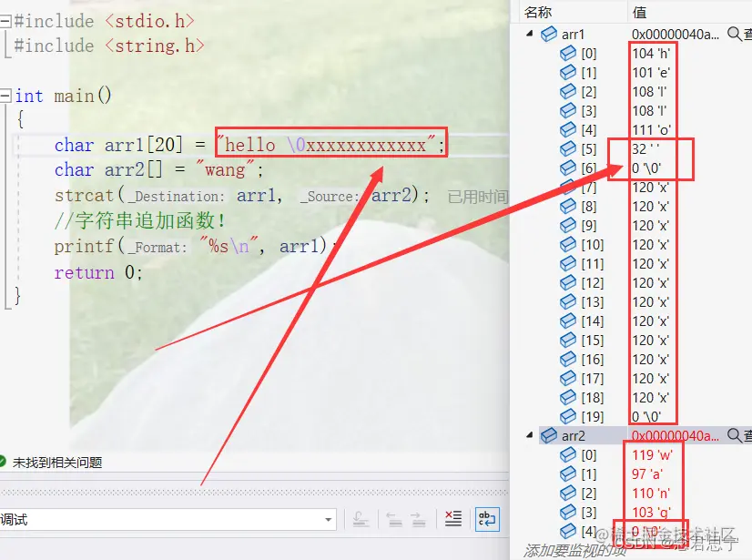
Task: Click the 未找到相关问题 status text
Action: click(x=57, y=462)
